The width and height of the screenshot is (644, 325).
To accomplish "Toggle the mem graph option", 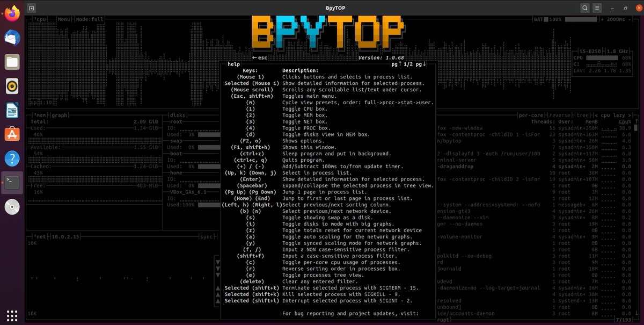I will point(59,115).
